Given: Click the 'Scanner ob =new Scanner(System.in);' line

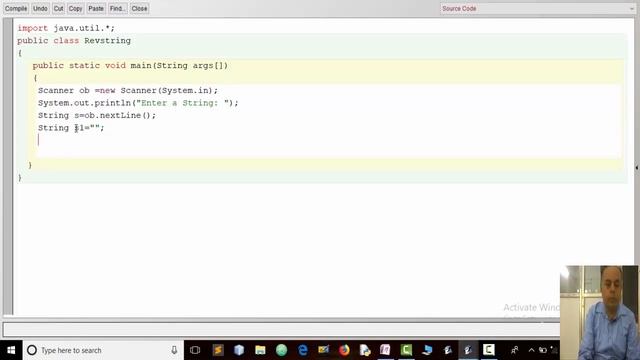Looking at the screenshot, I should coord(128,91).
